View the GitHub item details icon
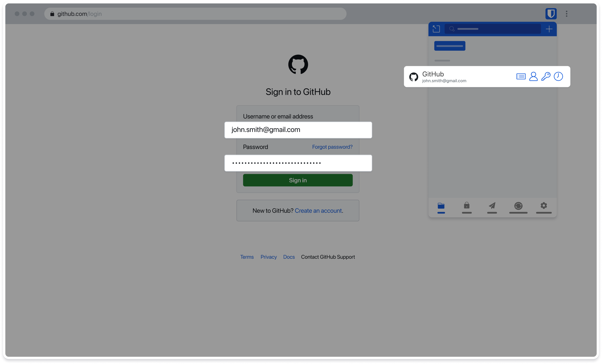602x364 pixels. point(521,76)
